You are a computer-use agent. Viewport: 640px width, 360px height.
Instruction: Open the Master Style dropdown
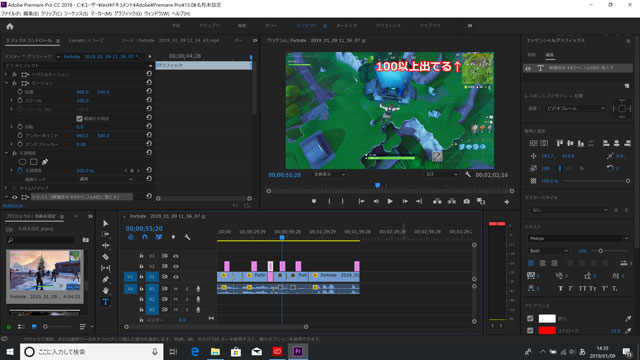point(570,210)
